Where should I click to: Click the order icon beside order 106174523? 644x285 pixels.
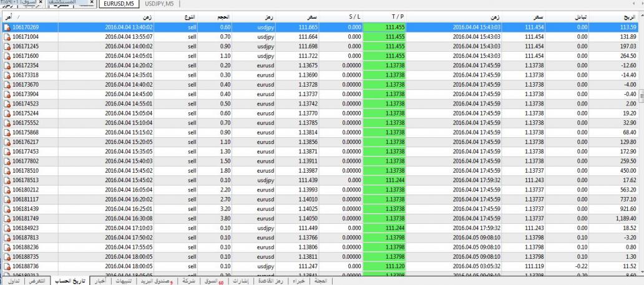[7, 104]
